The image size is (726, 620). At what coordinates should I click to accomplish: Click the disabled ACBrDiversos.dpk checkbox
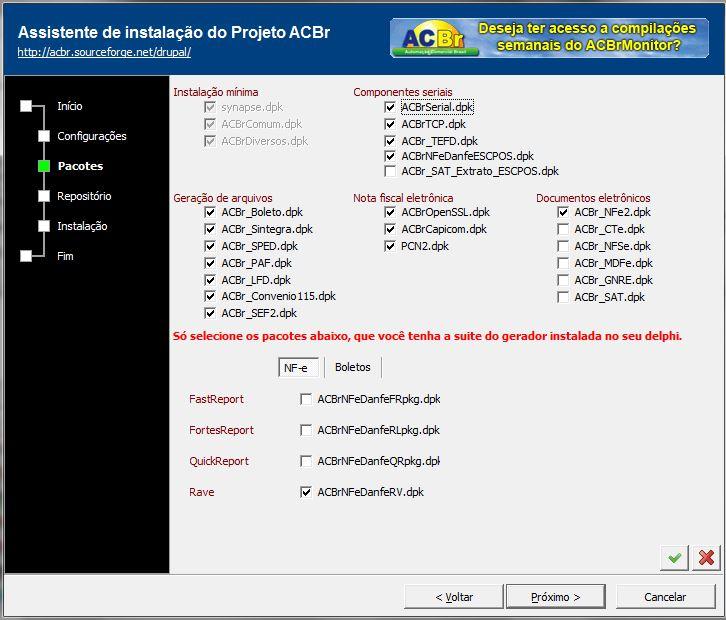tap(210, 141)
